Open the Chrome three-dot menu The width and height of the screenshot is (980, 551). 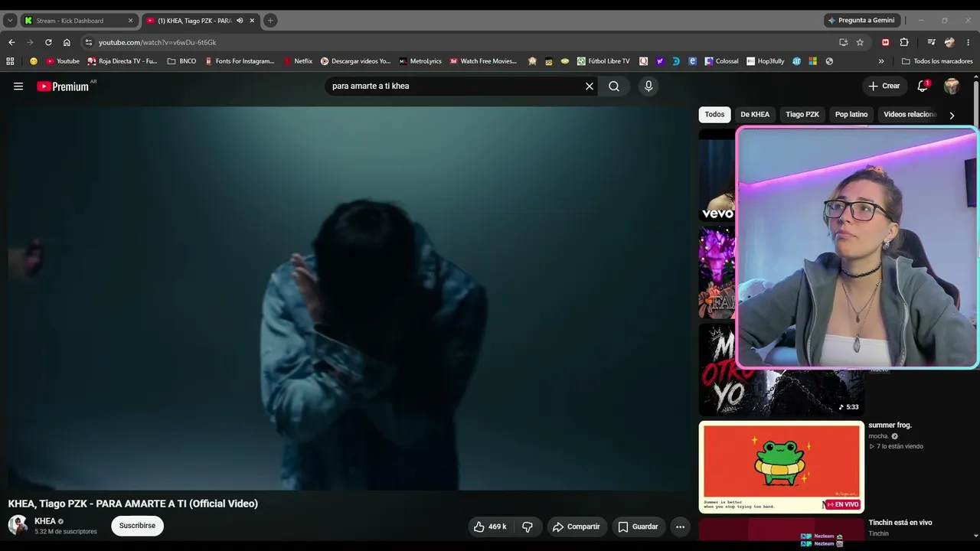pos(969,42)
